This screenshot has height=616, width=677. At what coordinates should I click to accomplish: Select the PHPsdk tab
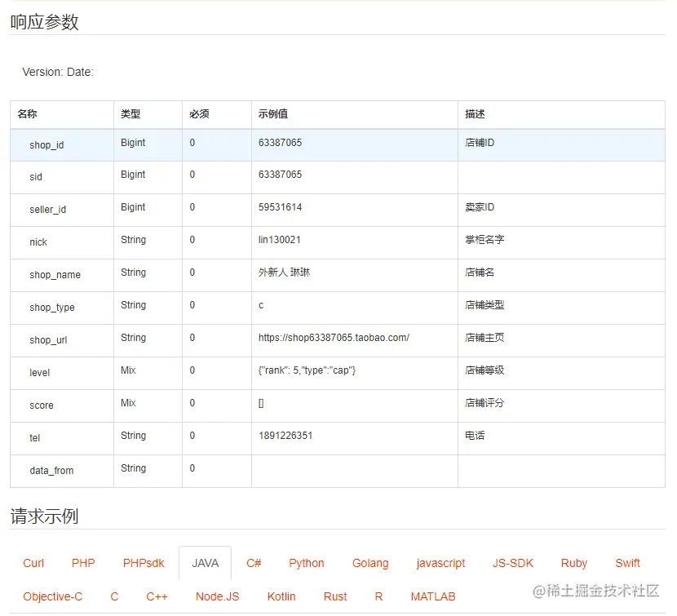[144, 563]
